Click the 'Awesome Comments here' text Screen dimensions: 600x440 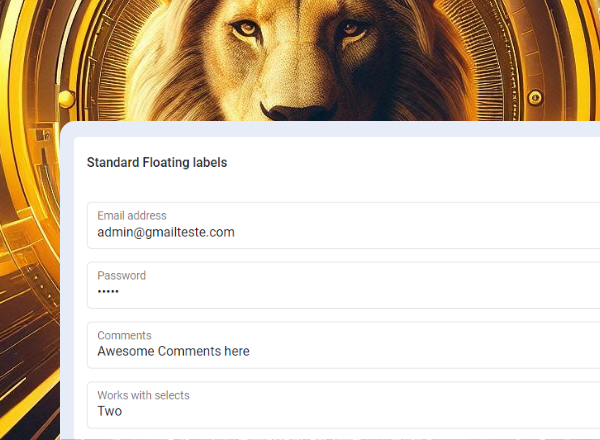(x=173, y=351)
